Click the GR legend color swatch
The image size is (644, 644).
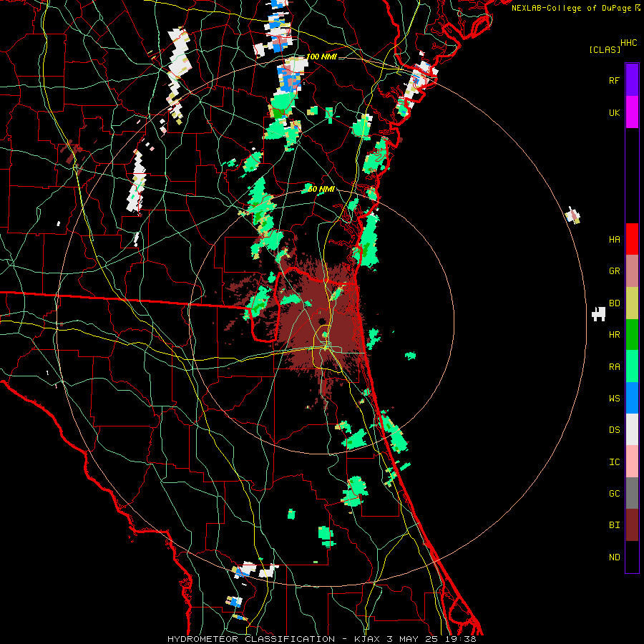(632, 271)
